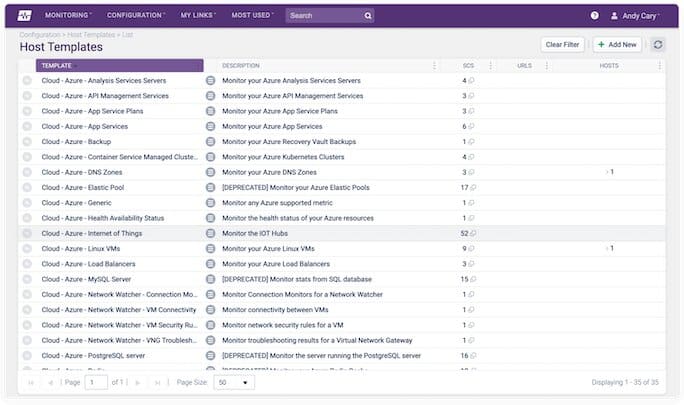Open the Configuration menu

coord(136,15)
